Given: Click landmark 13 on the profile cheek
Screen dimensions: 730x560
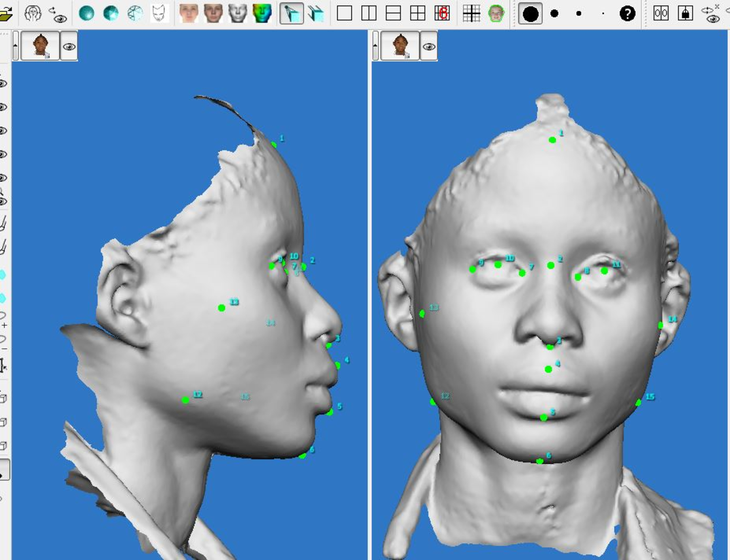Looking at the screenshot, I should coord(221,308).
